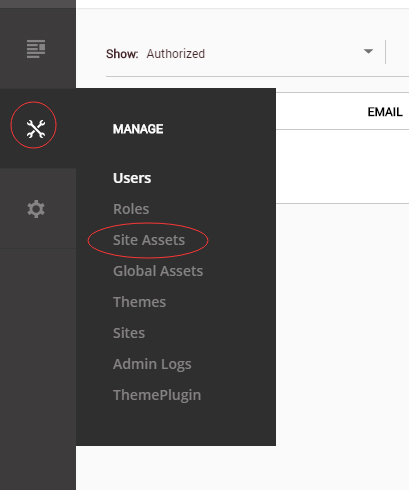
Task: Click the Manage wrench and screwdriver icon
Action: pos(36,129)
